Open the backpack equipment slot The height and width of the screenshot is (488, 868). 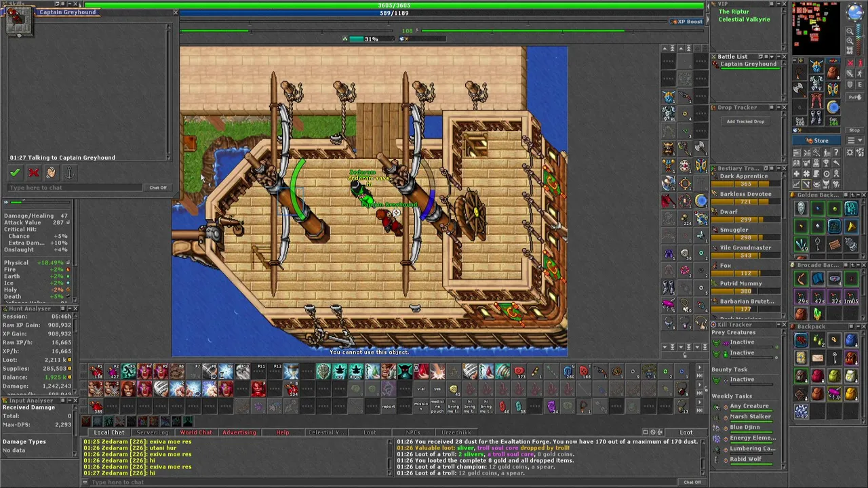tap(833, 73)
